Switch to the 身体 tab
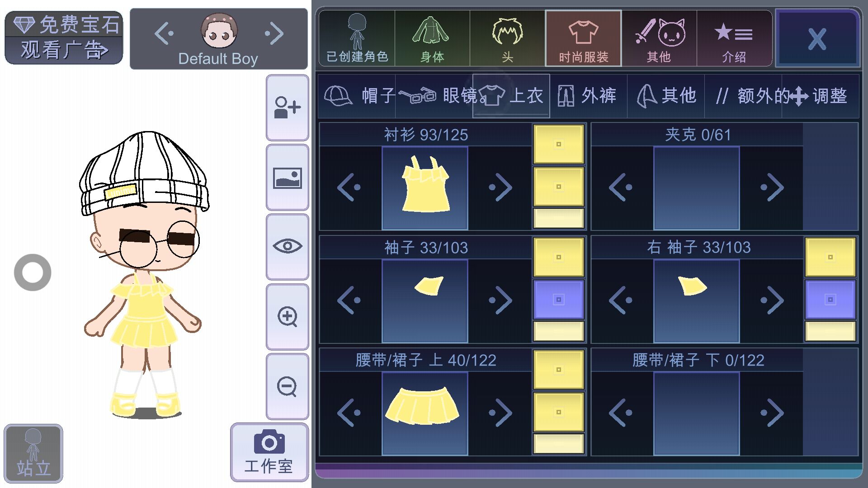Screen dimensions: 868x488 pyautogui.click(x=432, y=39)
